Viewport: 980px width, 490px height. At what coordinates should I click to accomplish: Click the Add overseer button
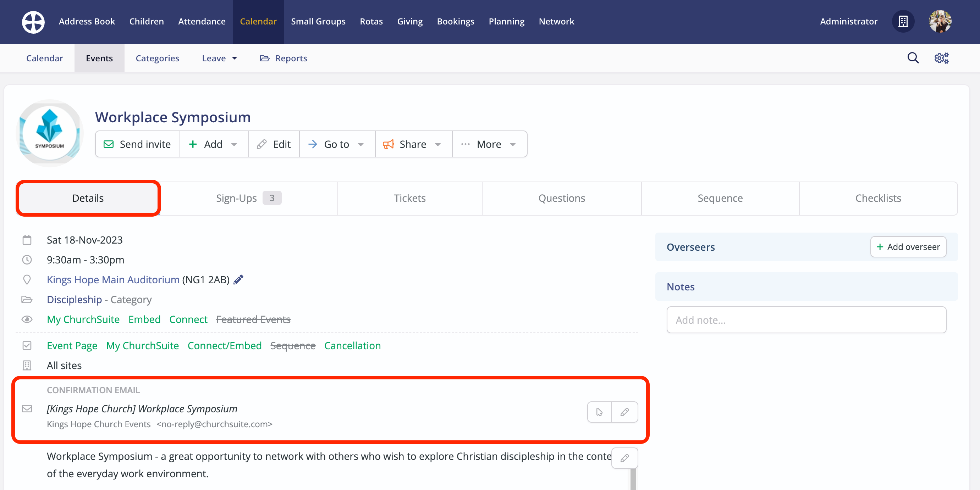pyautogui.click(x=908, y=247)
